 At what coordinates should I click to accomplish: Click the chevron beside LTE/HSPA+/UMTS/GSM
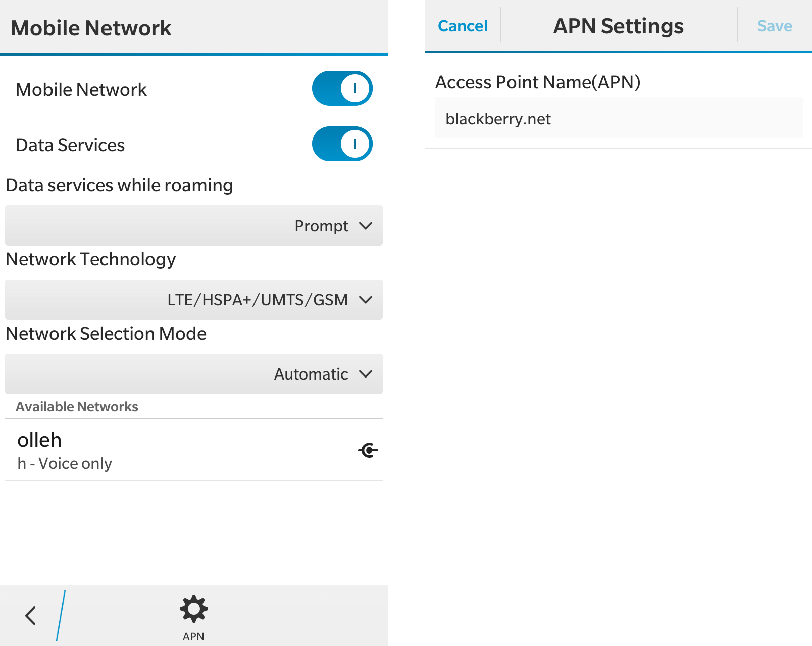click(x=366, y=300)
